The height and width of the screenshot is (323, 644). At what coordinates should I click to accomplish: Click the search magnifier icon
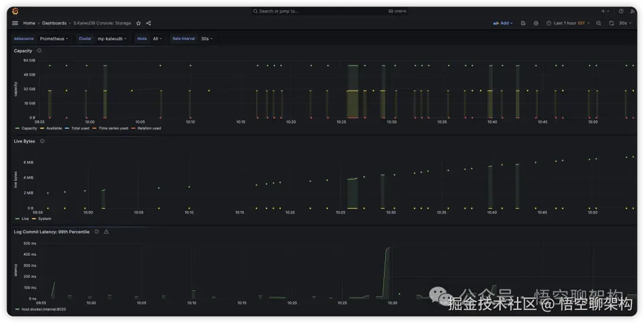255,11
